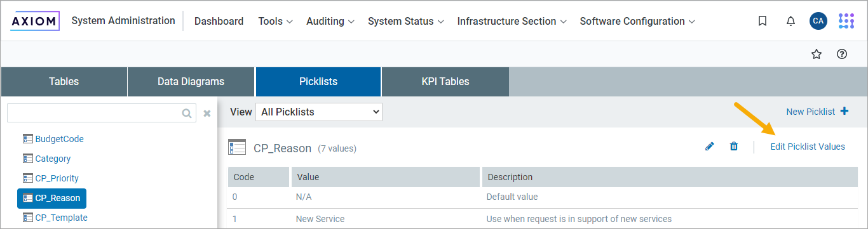868x229 pixels.
Task: Open the CA user avatar menu
Action: pos(818,21)
